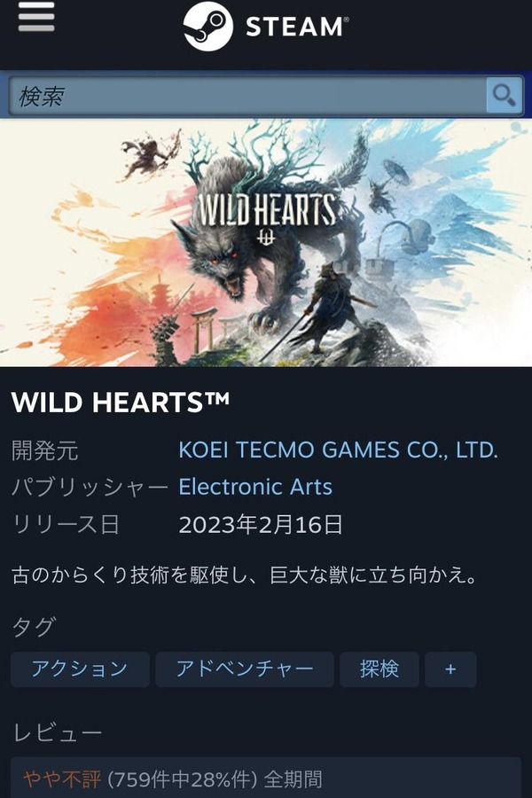This screenshot has height=798, width=532.
Task: Click the 759件中28%件 review count
Action: point(183,779)
